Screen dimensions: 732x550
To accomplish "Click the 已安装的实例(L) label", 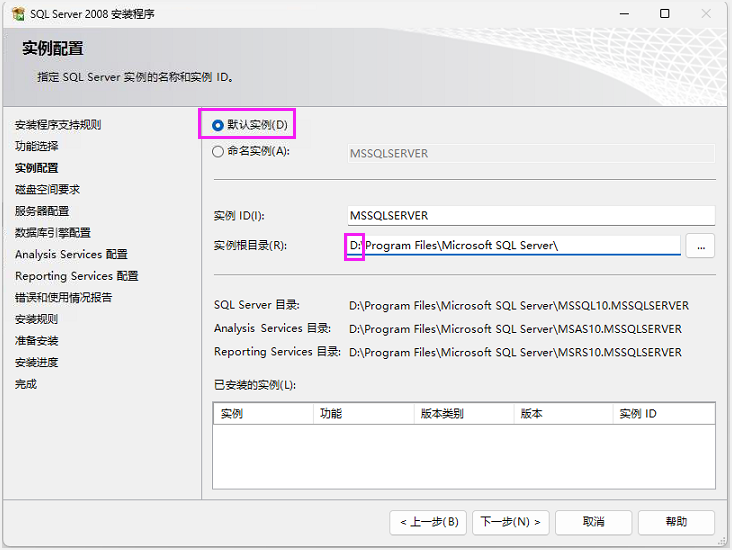I will tap(255, 385).
